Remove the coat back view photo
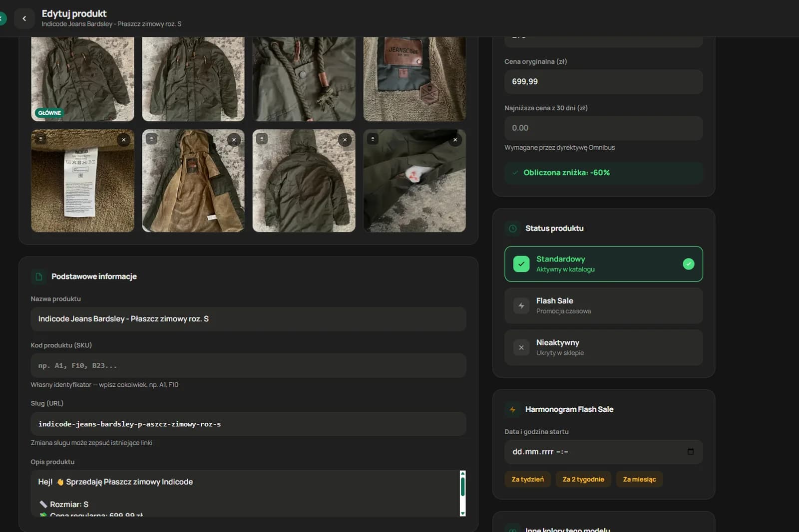 [x=345, y=140]
